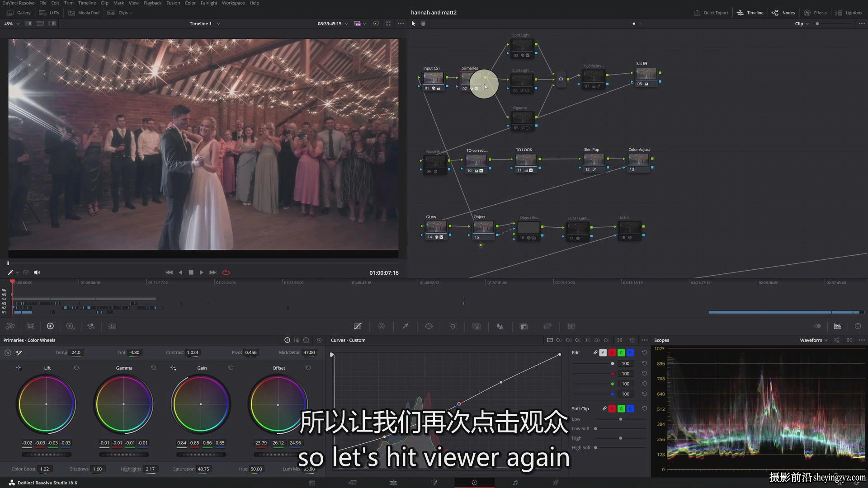Toggle green curve channel in Edit row
868x488 pixels.
click(x=621, y=352)
